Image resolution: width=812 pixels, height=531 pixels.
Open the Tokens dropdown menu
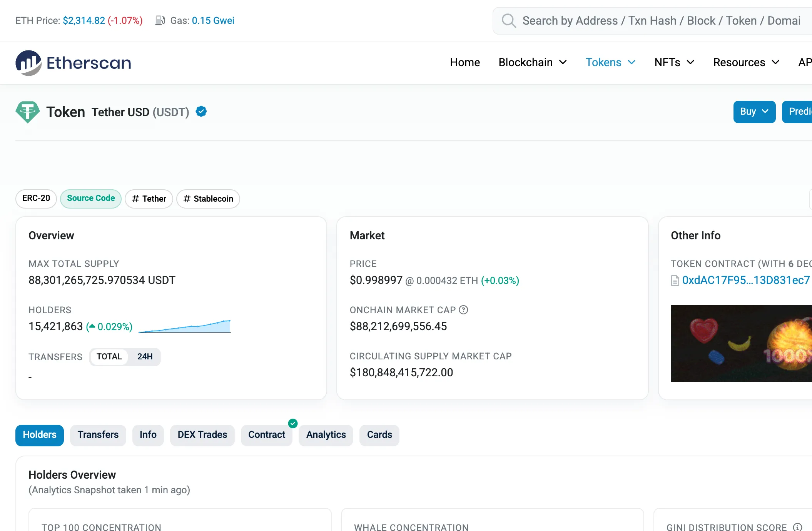610,62
